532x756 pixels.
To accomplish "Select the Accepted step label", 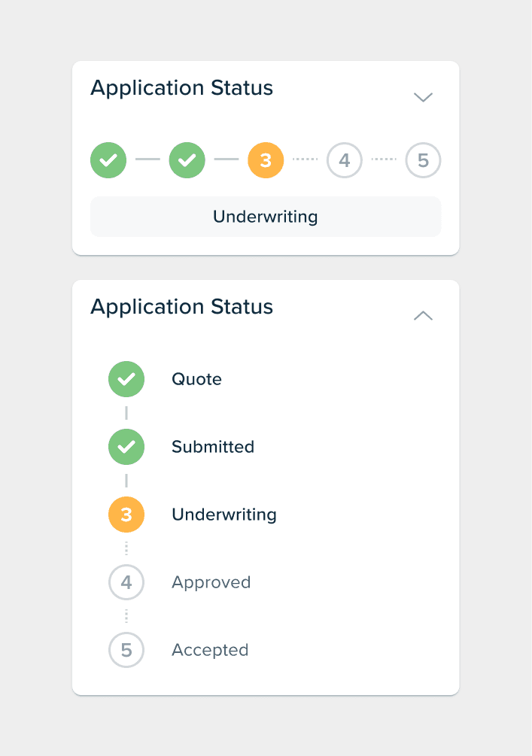I will coord(210,651).
